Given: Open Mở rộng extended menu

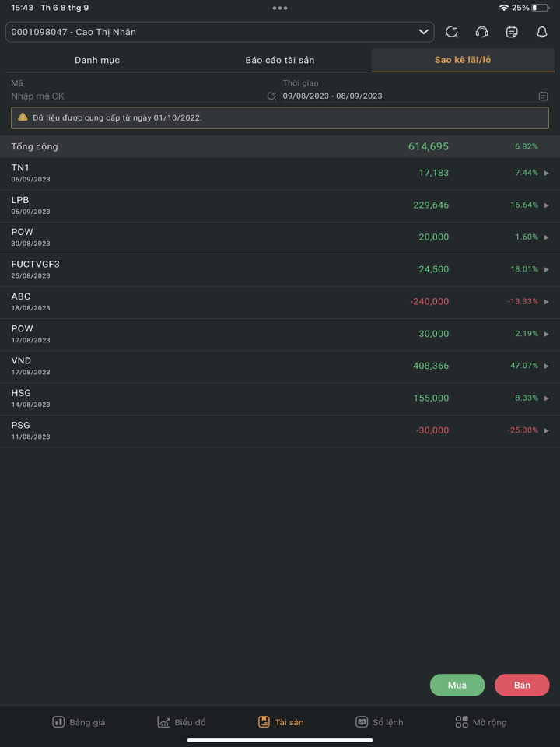Looking at the screenshot, I should point(481,722).
